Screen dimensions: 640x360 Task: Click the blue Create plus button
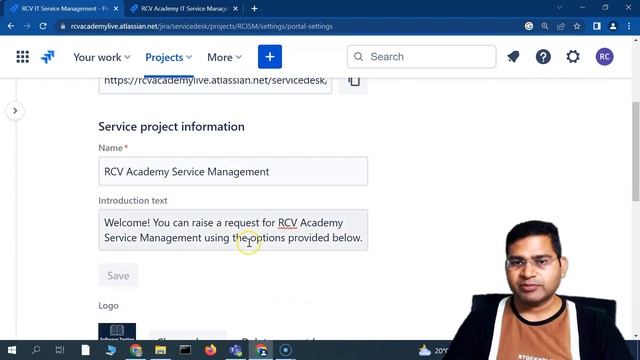pos(270,57)
